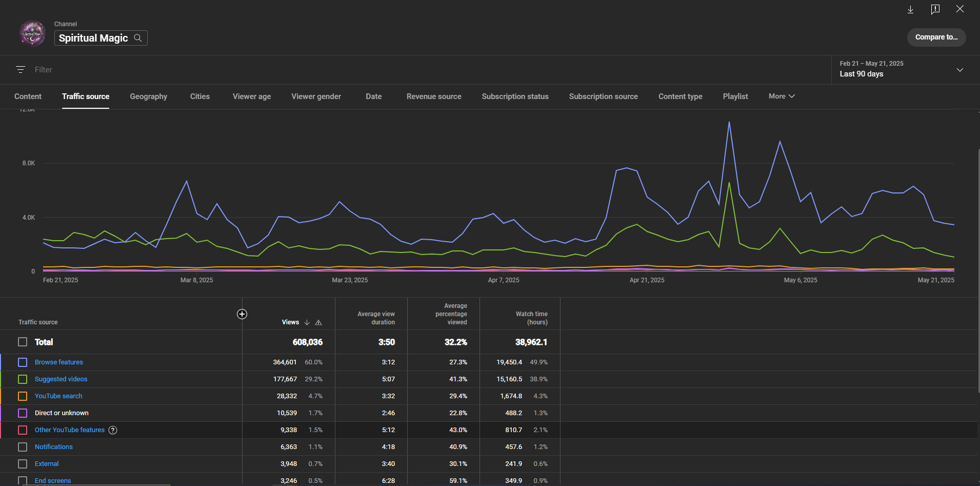Click the Traffic source column header

pos(38,322)
